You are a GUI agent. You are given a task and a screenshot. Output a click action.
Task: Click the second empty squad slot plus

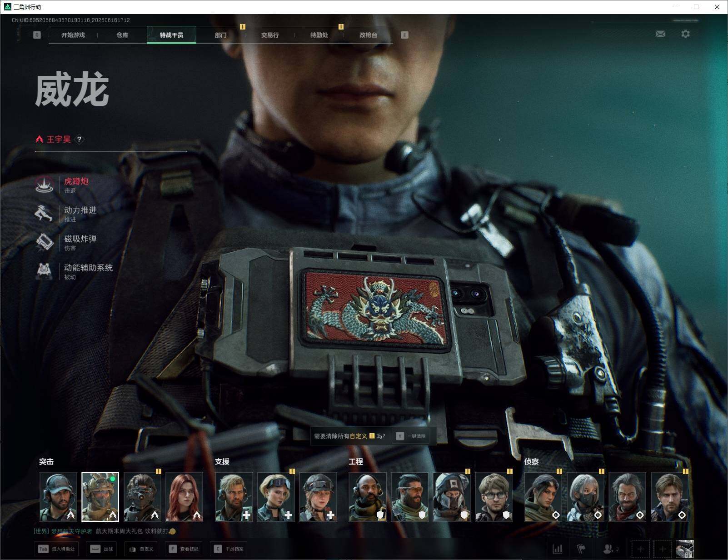662,549
